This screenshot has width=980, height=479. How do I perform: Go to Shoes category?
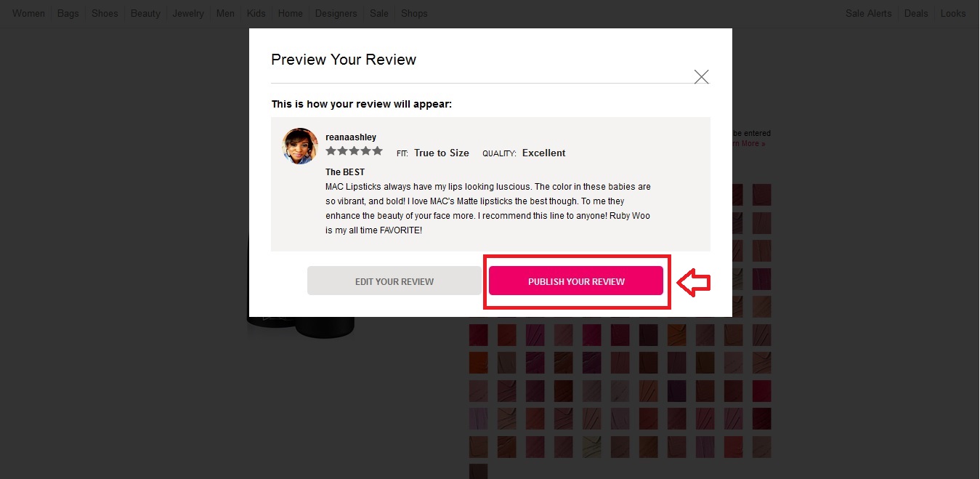pyautogui.click(x=105, y=13)
